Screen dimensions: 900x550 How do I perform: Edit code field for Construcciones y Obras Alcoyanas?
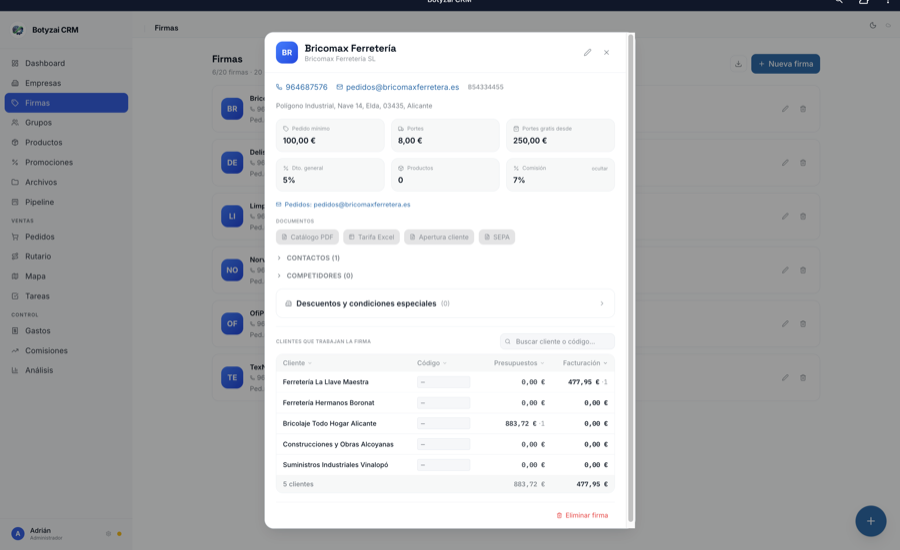tap(443, 444)
